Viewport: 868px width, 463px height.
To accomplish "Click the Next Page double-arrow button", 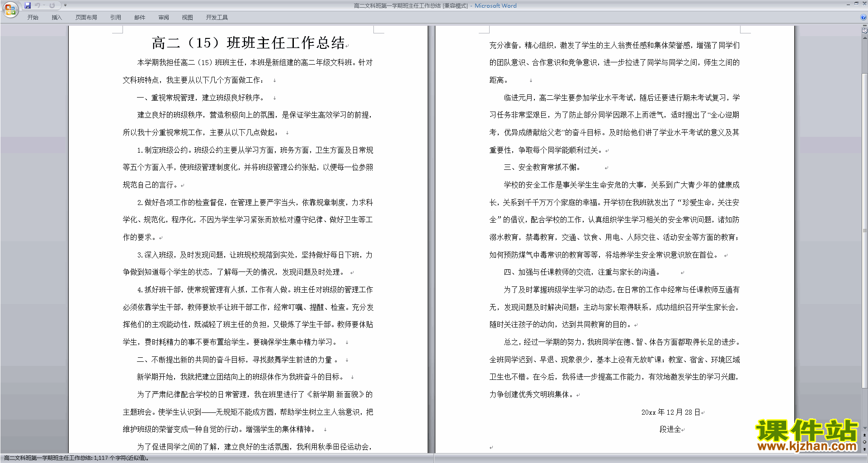I will 864,449.
